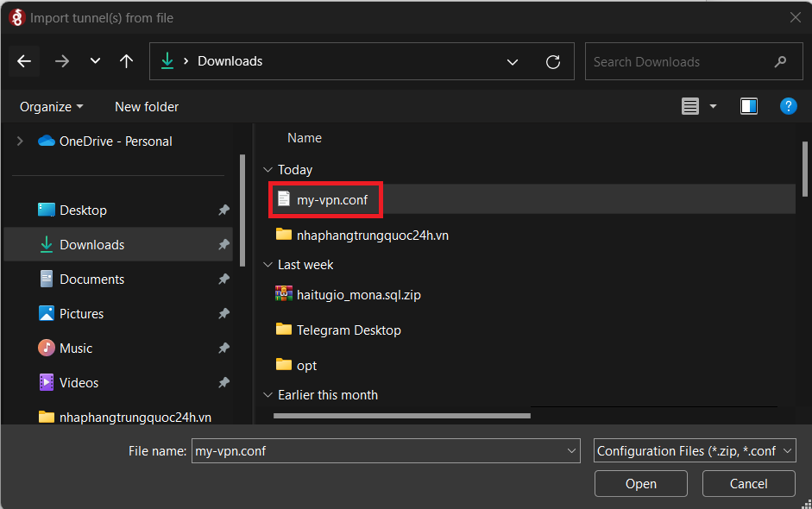Click the green Downloads icon in address bar
This screenshot has width=812, height=509.
[167, 61]
